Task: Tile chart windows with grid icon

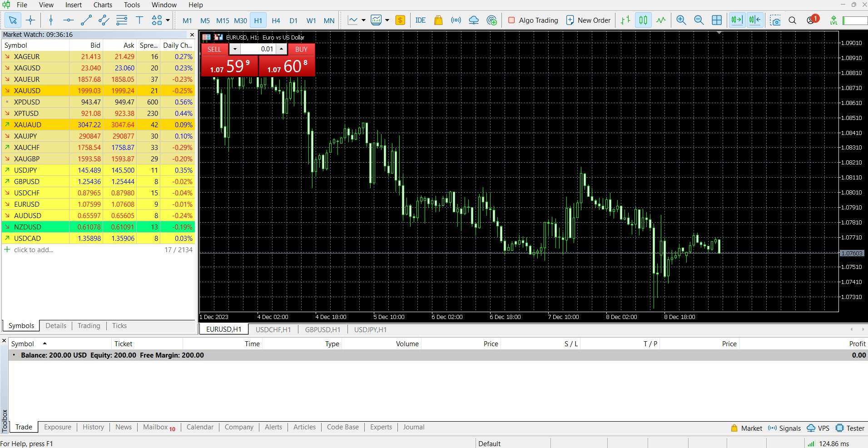Action: [717, 20]
